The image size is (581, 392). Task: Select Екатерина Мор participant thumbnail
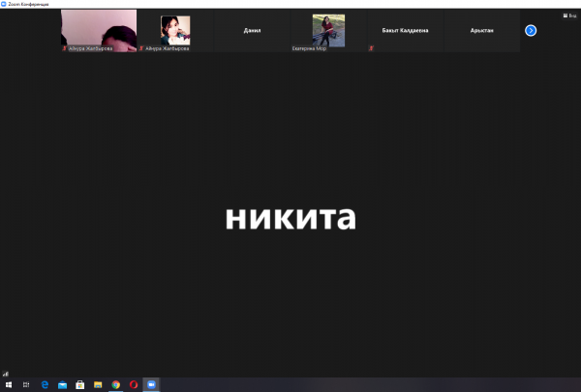tap(328, 30)
